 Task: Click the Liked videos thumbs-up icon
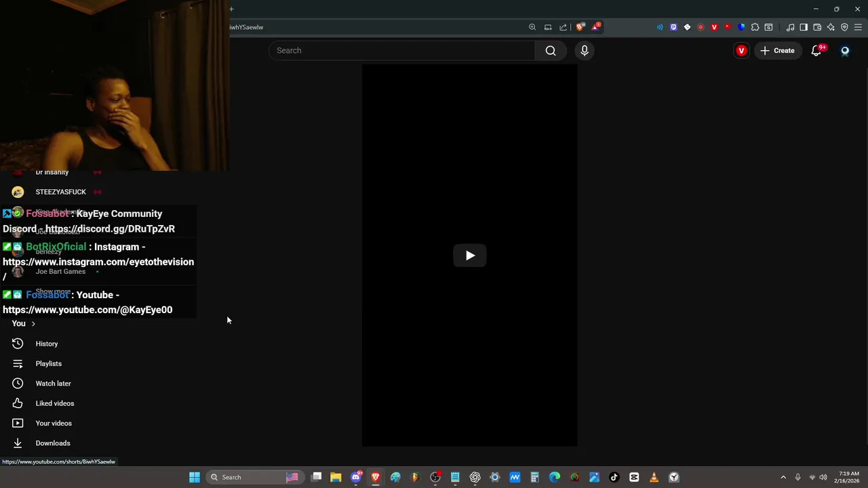[x=18, y=403]
